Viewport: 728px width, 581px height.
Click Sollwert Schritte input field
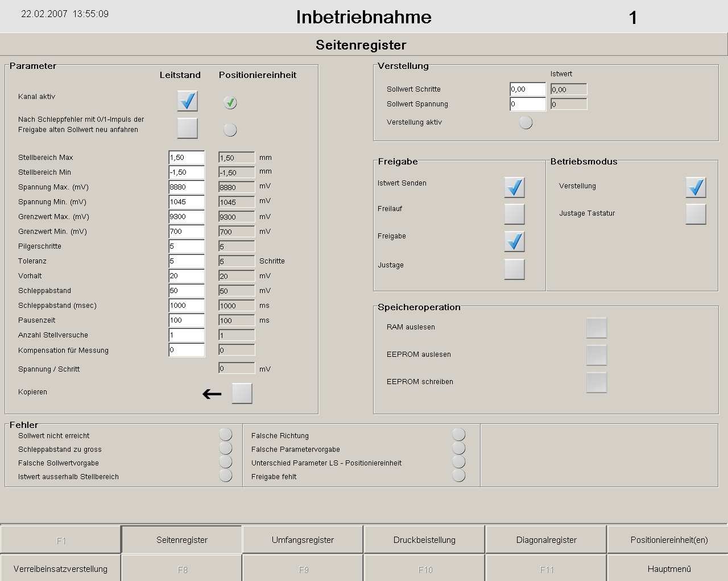click(x=528, y=89)
